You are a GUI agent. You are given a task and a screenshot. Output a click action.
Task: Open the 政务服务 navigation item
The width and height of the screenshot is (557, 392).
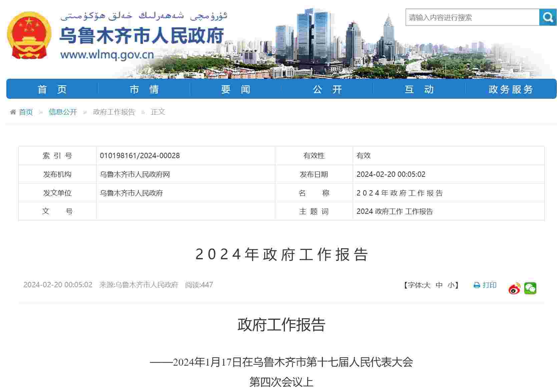point(511,89)
